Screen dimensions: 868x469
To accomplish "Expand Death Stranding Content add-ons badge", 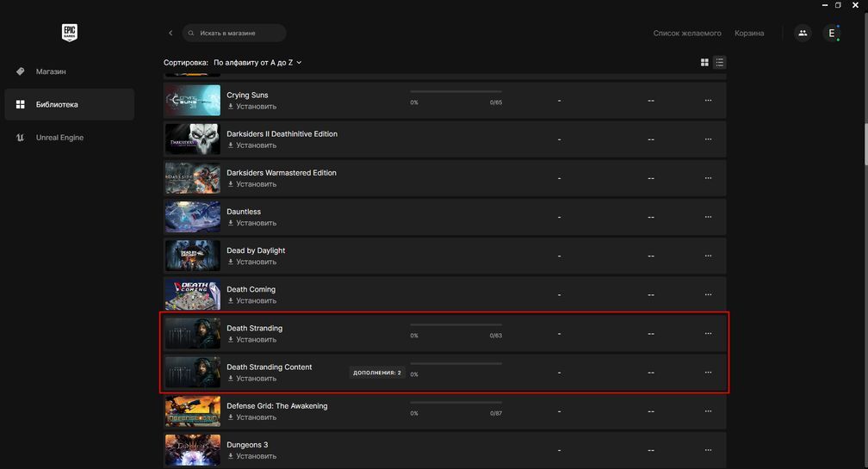I will (x=377, y=373).
